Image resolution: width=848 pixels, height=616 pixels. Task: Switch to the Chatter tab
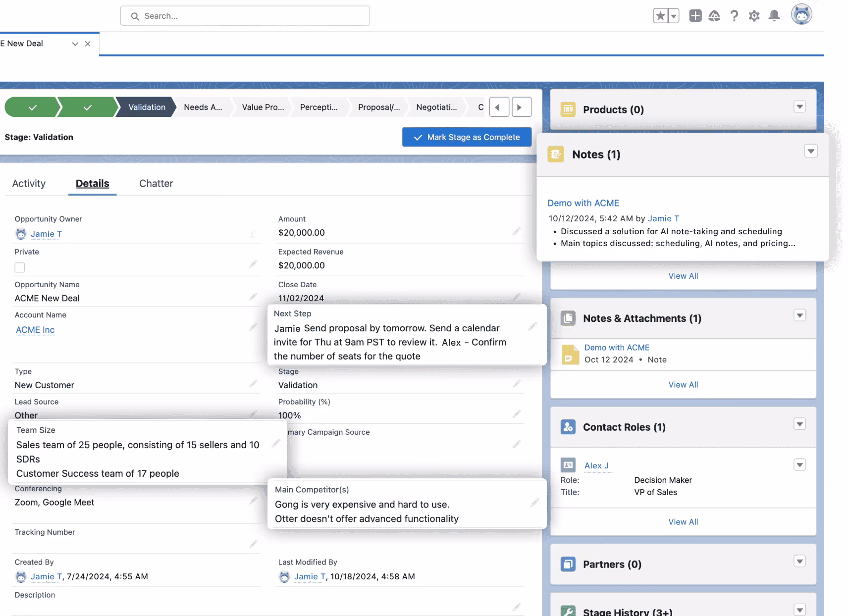point(156,183)
